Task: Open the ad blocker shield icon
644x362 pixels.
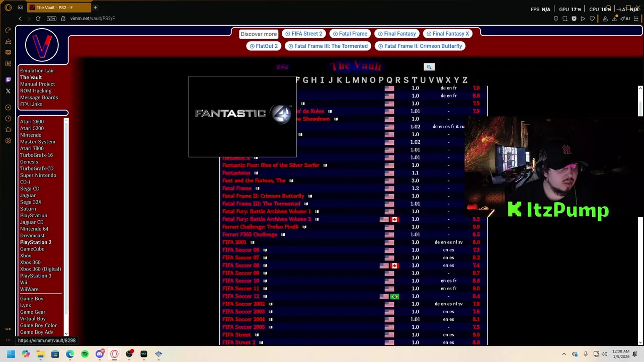Action: pyautogui.click(x=574, y=19)
